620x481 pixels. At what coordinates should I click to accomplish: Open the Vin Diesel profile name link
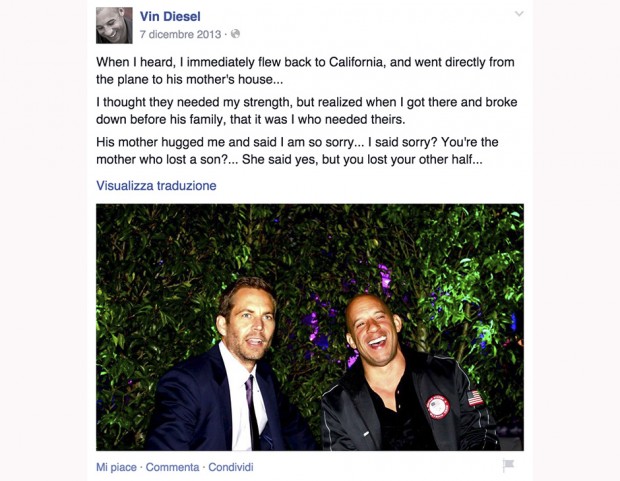pyautogui.click(x=170, y=16)
